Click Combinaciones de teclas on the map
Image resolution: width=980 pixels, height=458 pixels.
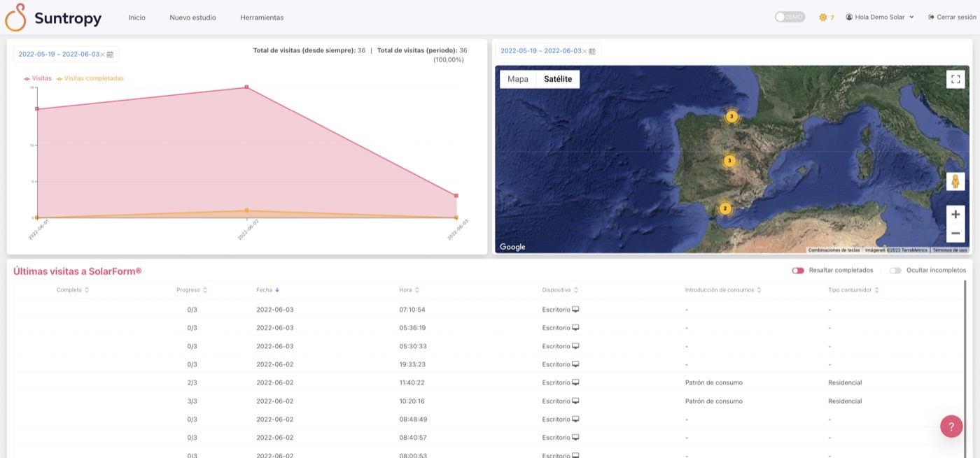834,250
